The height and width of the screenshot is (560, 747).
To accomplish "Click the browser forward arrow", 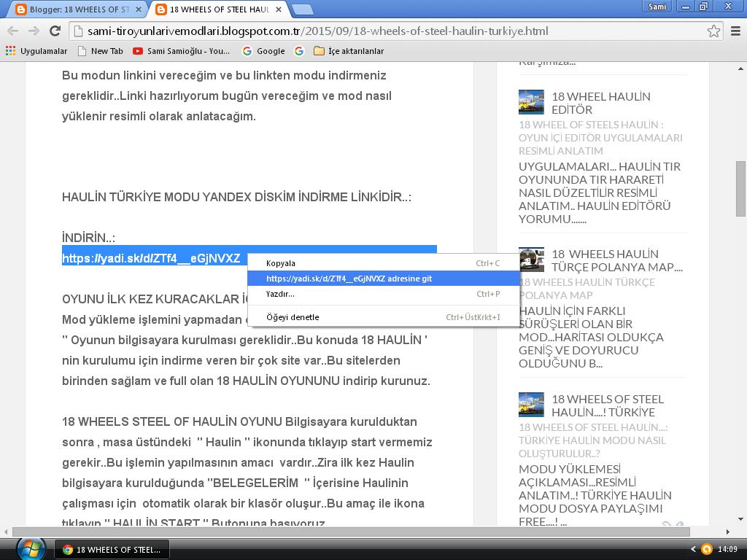I will point(34,31).
